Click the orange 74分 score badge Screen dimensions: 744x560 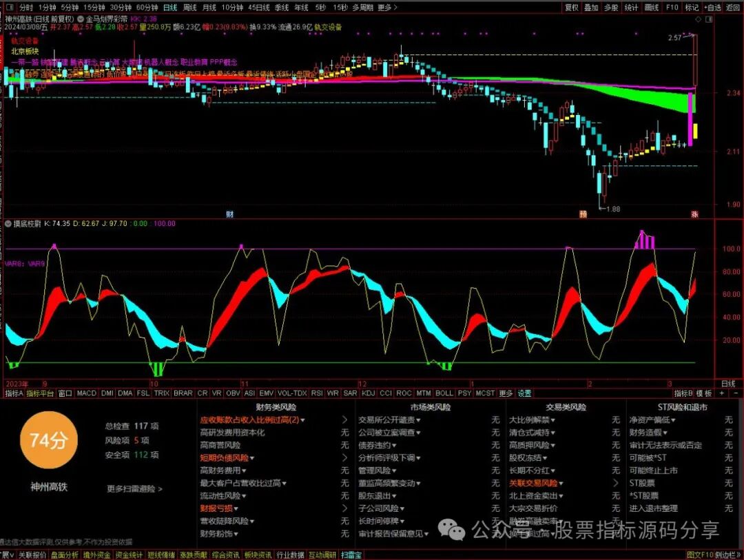(x=48, y=440)
